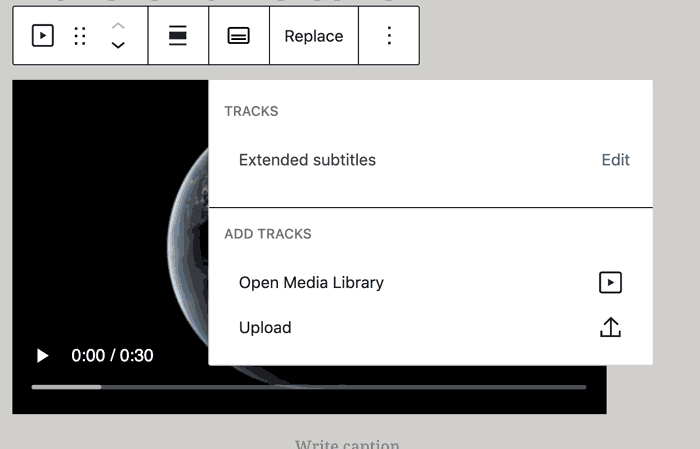Move block up with chevron arrow

pyautogui.click(x=118, y=25)
